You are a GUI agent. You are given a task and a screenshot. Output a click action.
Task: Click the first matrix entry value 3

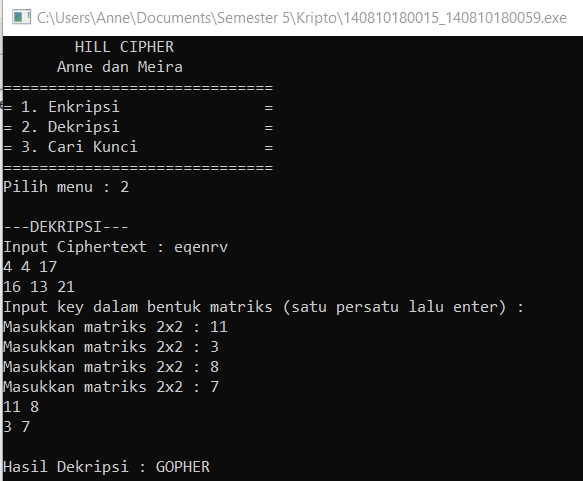pyautogui.click(x=215, y=347)
